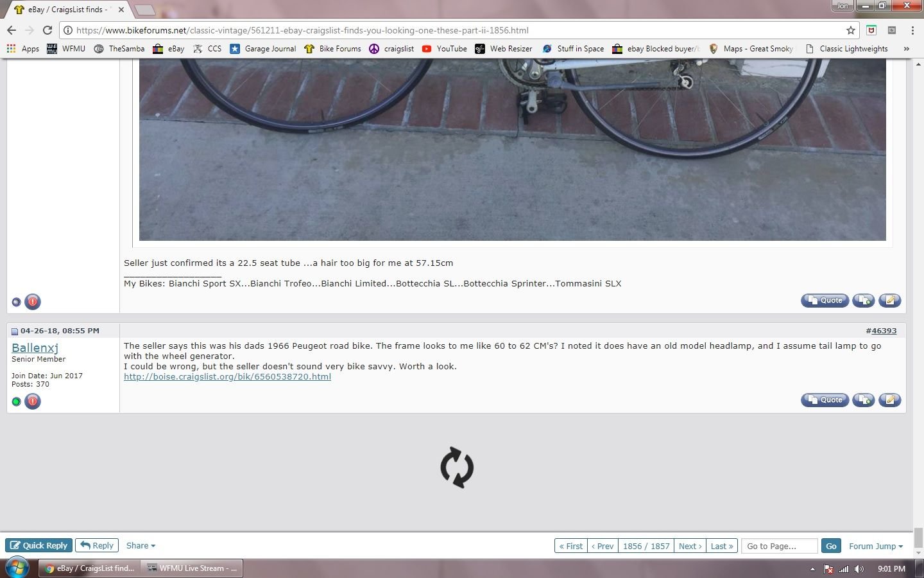This screenshot has width=924, height=578.
Task: Close the eBay / CraigsList finds tab
Action: [x=121, y=10]
